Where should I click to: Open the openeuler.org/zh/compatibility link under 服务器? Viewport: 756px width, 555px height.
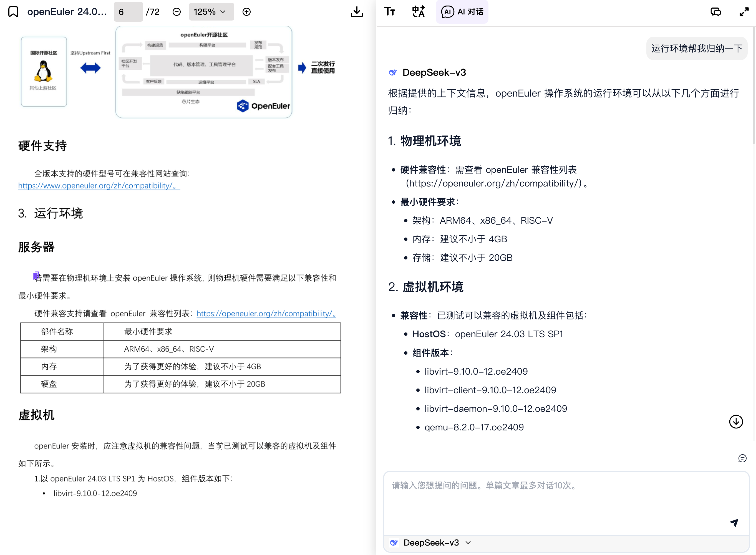(x=266, y=314)
